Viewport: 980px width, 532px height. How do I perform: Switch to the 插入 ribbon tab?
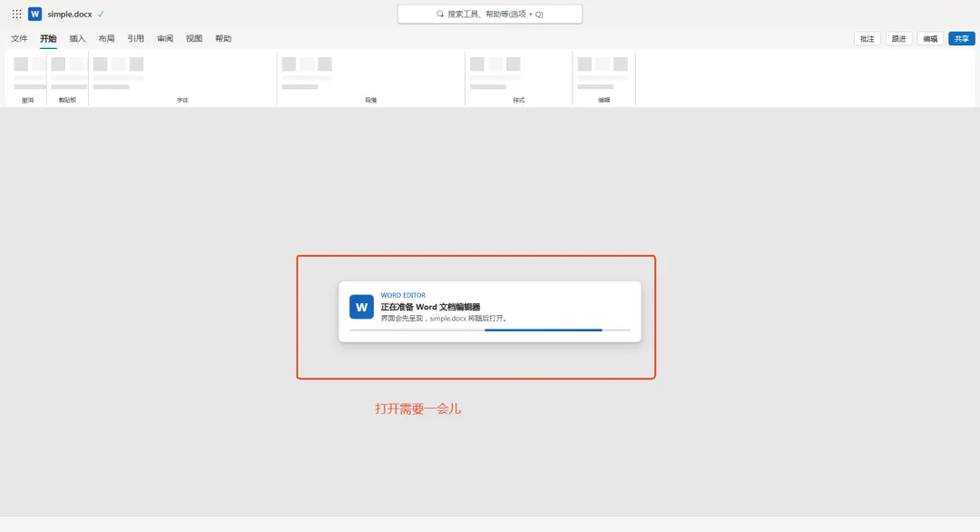[x=77, y=39]
